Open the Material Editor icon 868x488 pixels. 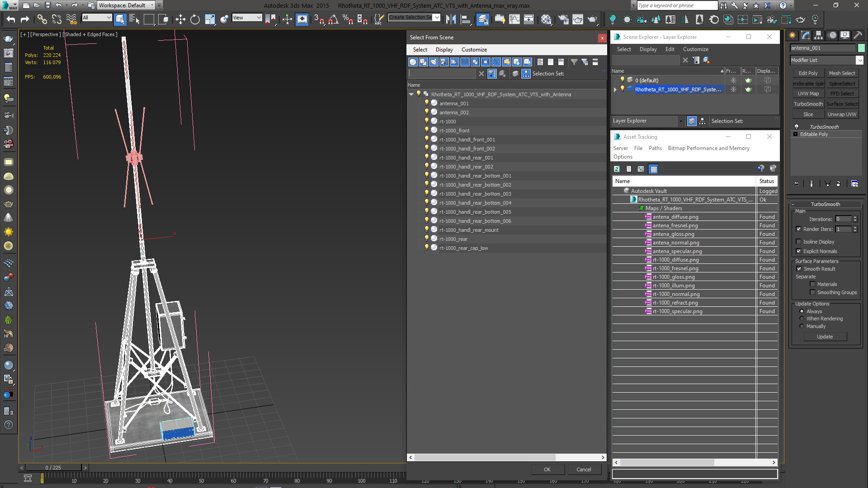[x=546, y=19]
